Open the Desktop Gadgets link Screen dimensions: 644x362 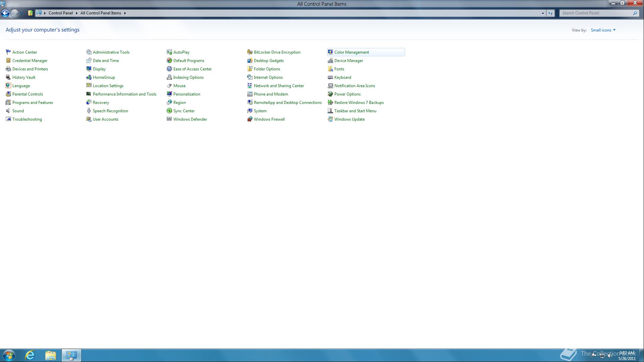pyautogui.click(x=269, y=61)
